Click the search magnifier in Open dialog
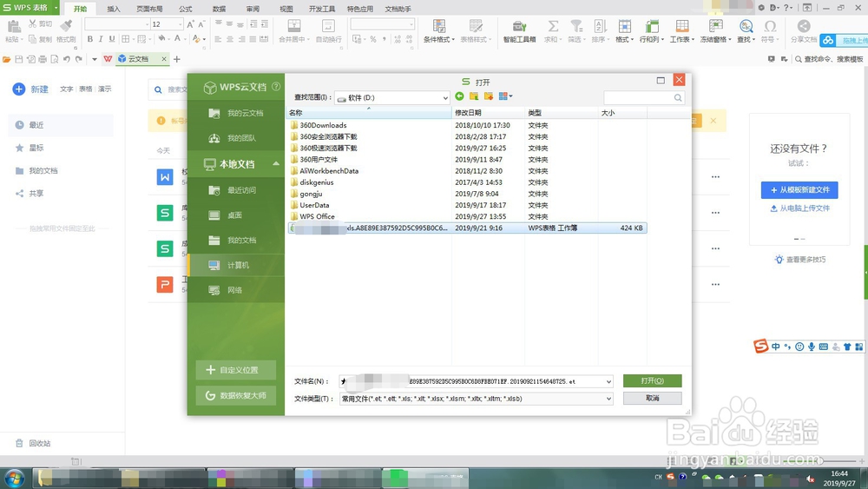 coord(678,97)
